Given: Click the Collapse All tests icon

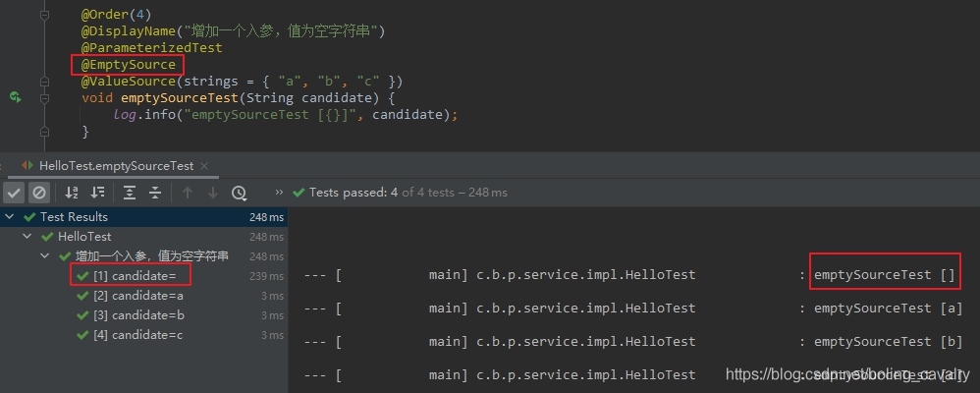Looking at the screenshot, I should (155, 193).
